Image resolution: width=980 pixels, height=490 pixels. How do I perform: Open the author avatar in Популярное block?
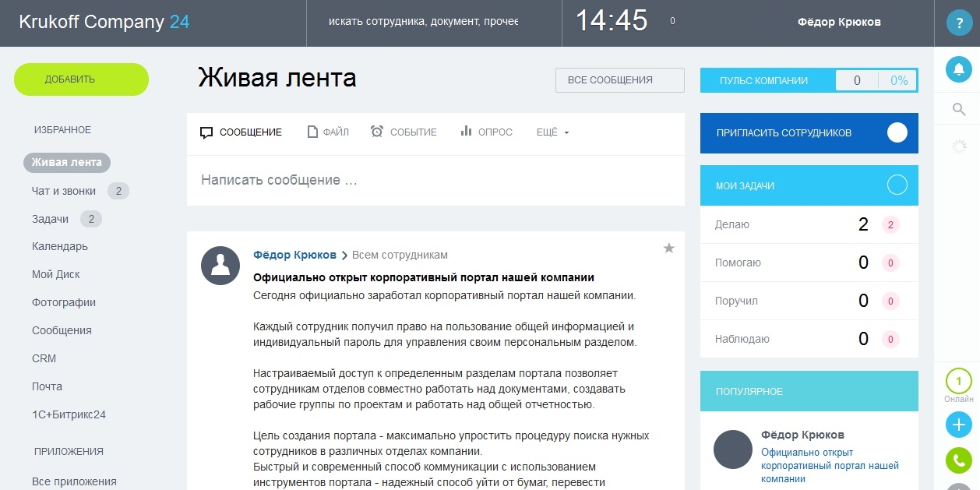(733, 449)
